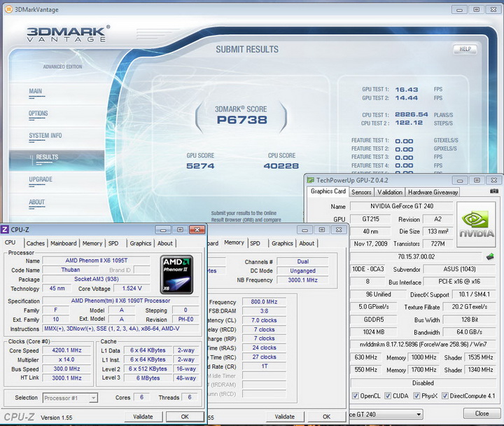Click the AMD Phenom II processor logo
Viewport: 504px width, 426px height.
coord(176,274)
